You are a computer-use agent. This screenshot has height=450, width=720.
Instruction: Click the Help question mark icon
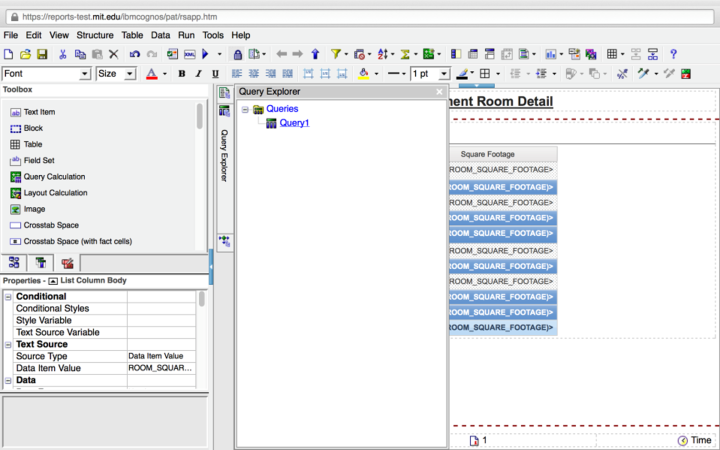(674, 54)
